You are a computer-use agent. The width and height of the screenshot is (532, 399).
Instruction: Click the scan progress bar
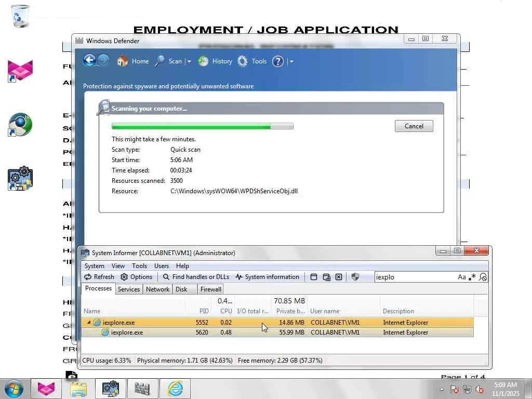click(x=202, y=126)
